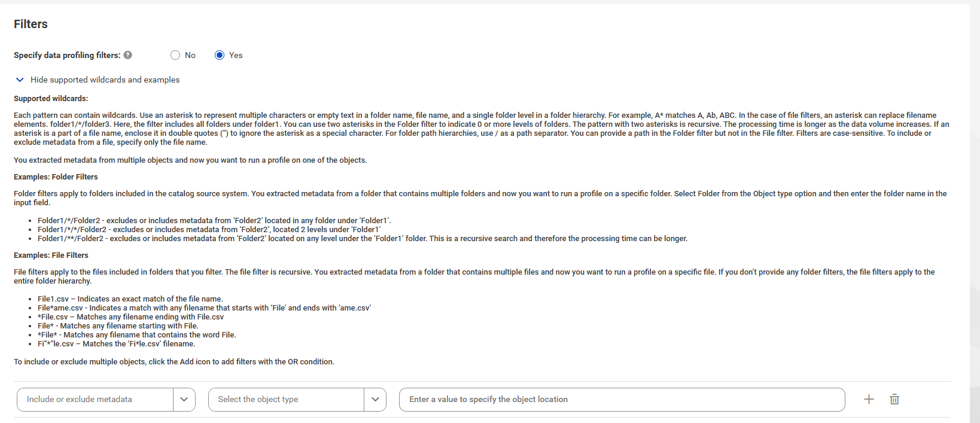Click the Supported wildcards heading

click(51, 98)
